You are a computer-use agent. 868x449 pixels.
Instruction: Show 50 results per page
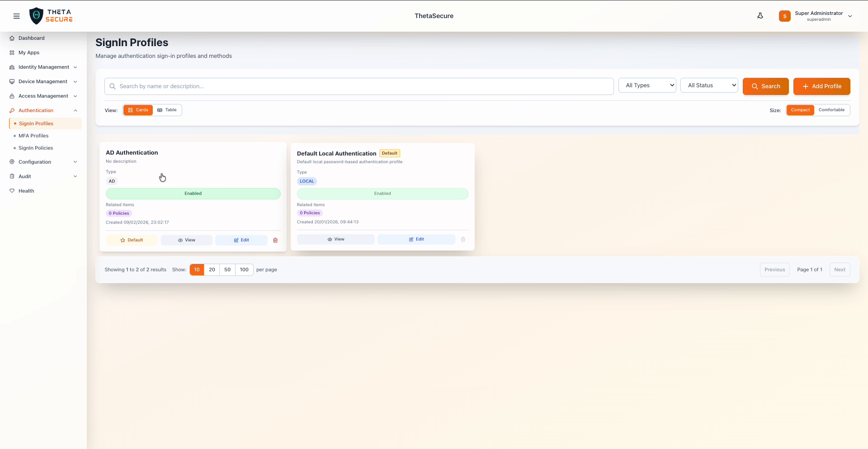227,269
